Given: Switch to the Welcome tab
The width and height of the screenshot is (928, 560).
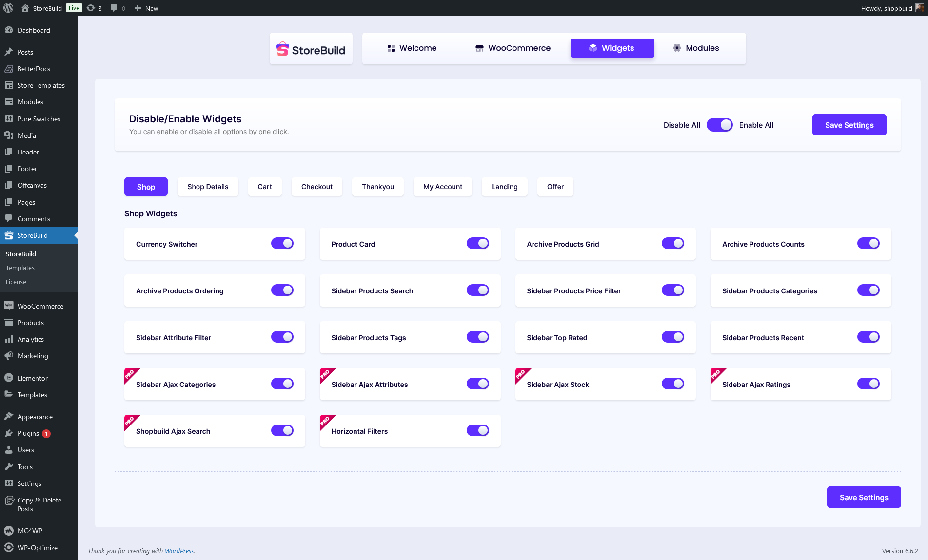Looking at the screenshot, I should pyautogui.click(x=412, y=48).
